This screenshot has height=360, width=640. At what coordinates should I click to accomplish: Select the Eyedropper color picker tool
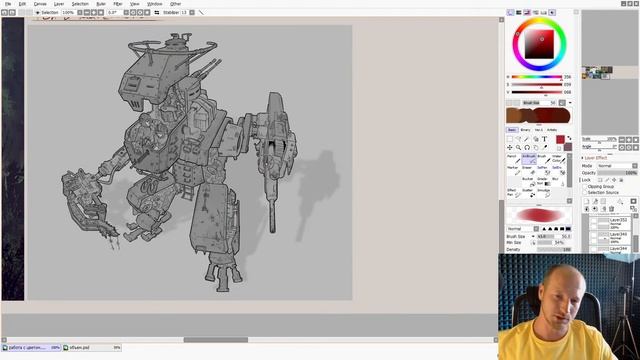point(544,147)
